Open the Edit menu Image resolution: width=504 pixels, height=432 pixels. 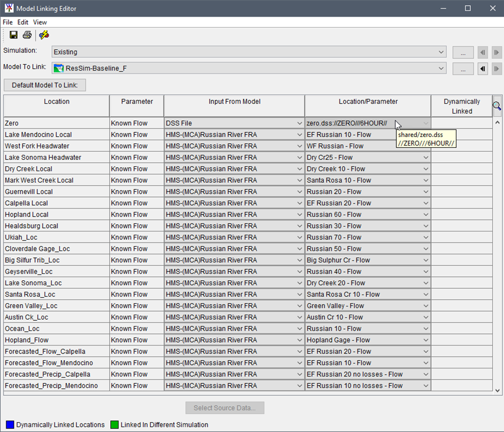click(x=22, y=22)
